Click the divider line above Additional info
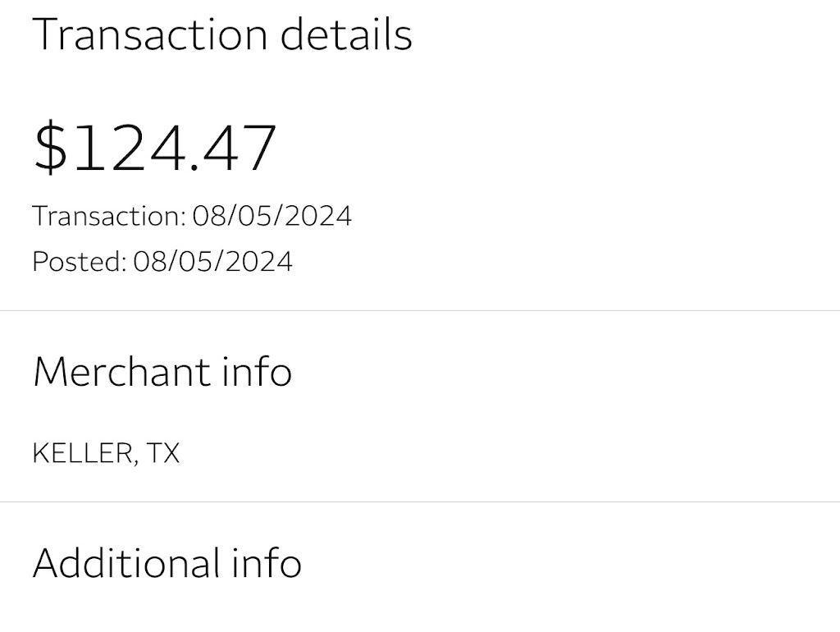This screenshot has width=840, height=632. [420, 501]
